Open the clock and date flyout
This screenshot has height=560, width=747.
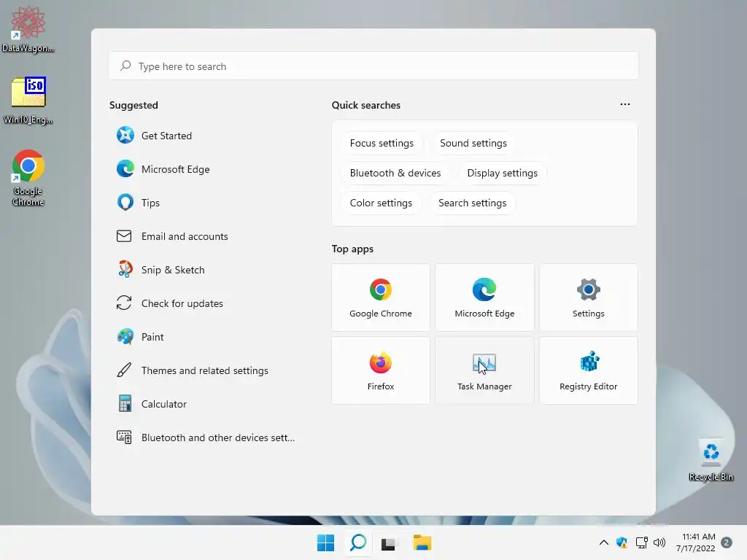click(695, 542)
